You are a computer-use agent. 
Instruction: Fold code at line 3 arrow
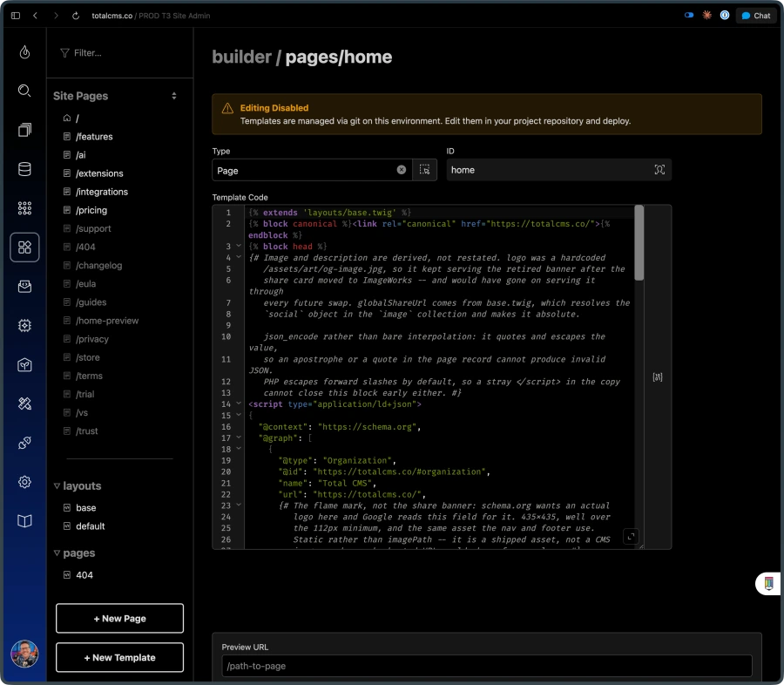[x=239, y=246]
